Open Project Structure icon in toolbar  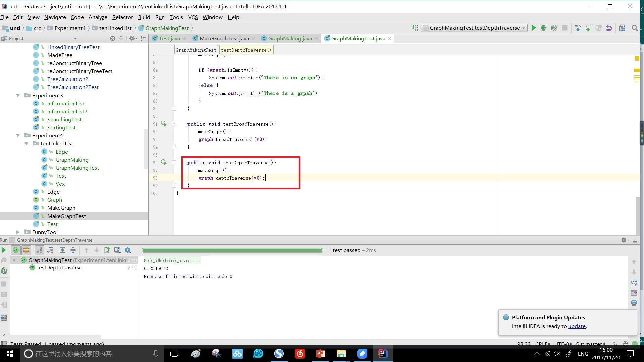[622, 28]
